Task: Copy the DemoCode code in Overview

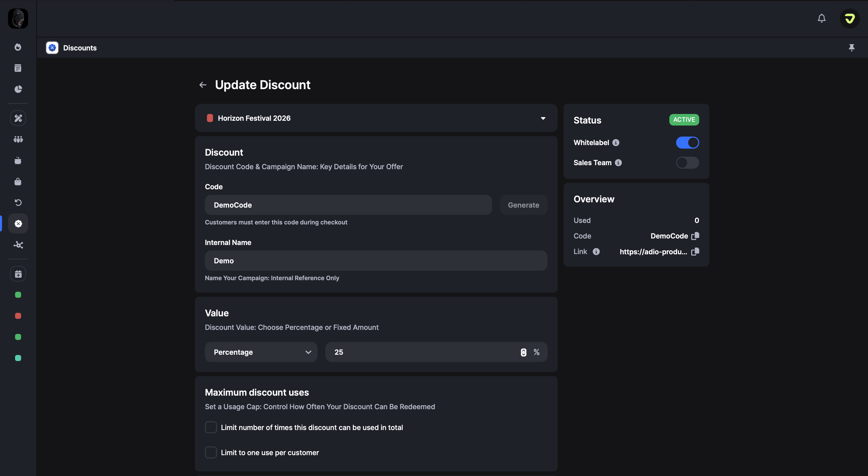Action: [695, 236]
